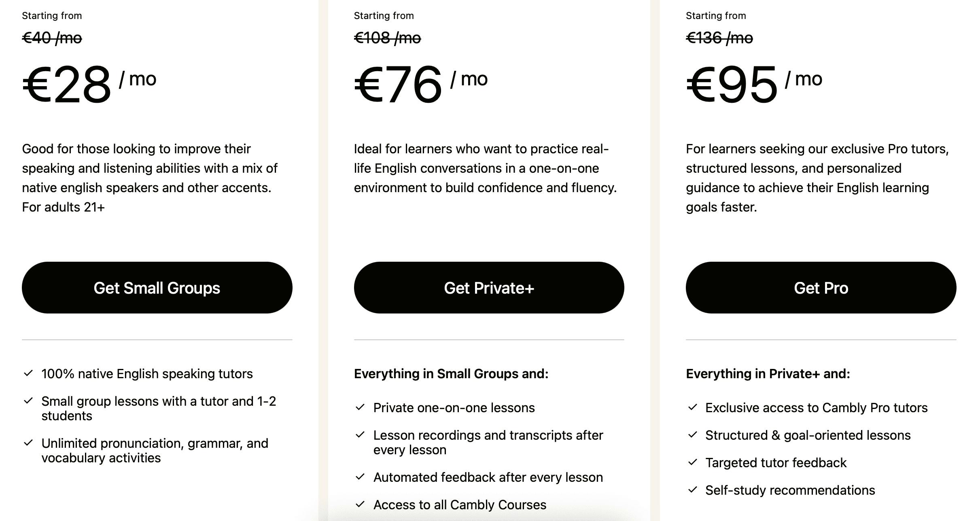980x521 pixels.
Task: Click the checkmark beside lesson recordings and transcripts
Action: 361,435
